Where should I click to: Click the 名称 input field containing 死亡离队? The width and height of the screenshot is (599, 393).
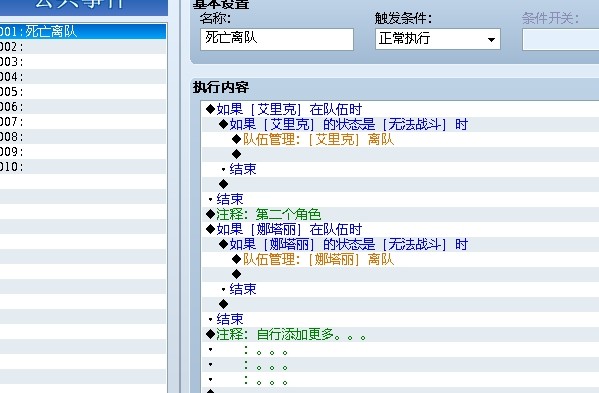point(277,39)
